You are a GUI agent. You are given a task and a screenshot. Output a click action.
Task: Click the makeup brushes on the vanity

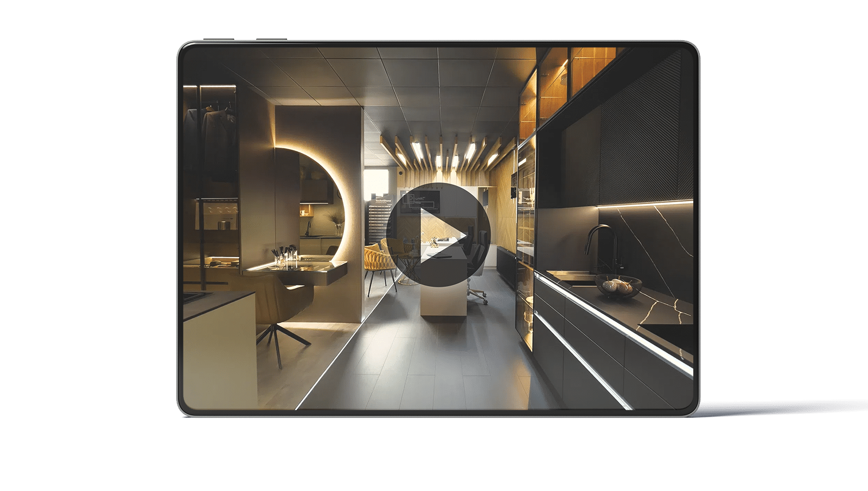pos(284,254)
